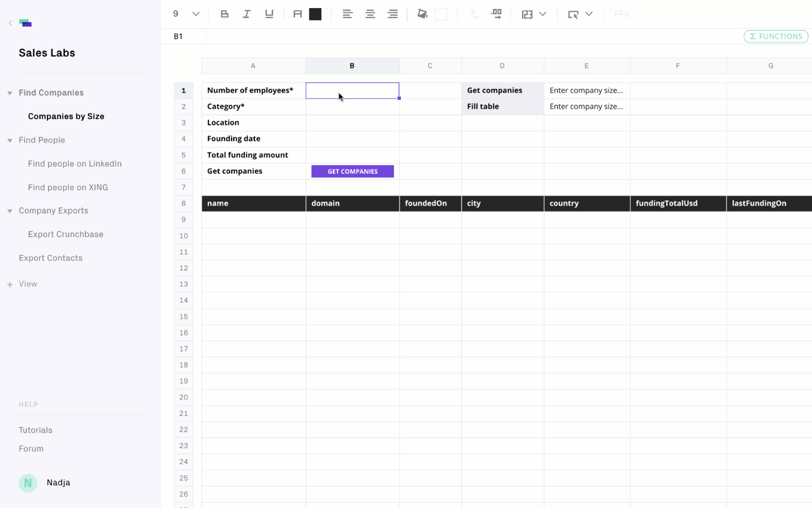Image resolution: width=812 pixels, height=508 pixels.
Task: Align text center
Action: [x=370, y=14]
